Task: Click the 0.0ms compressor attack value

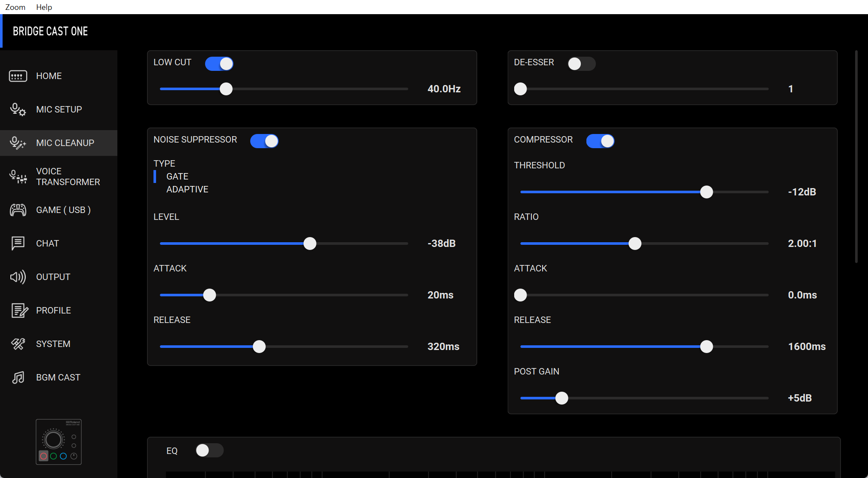Action: [802, 295]
